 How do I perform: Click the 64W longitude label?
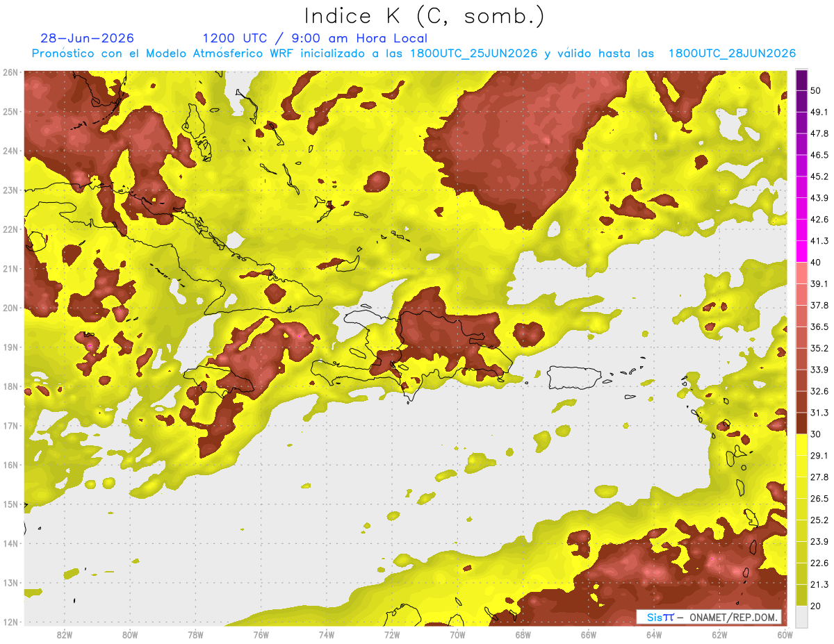[654, 635]
